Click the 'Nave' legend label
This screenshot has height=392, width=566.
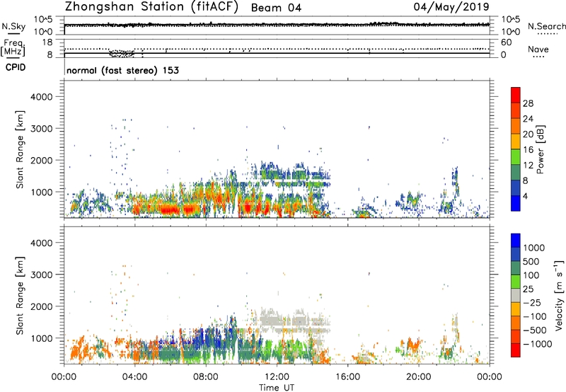pos(538,50)
